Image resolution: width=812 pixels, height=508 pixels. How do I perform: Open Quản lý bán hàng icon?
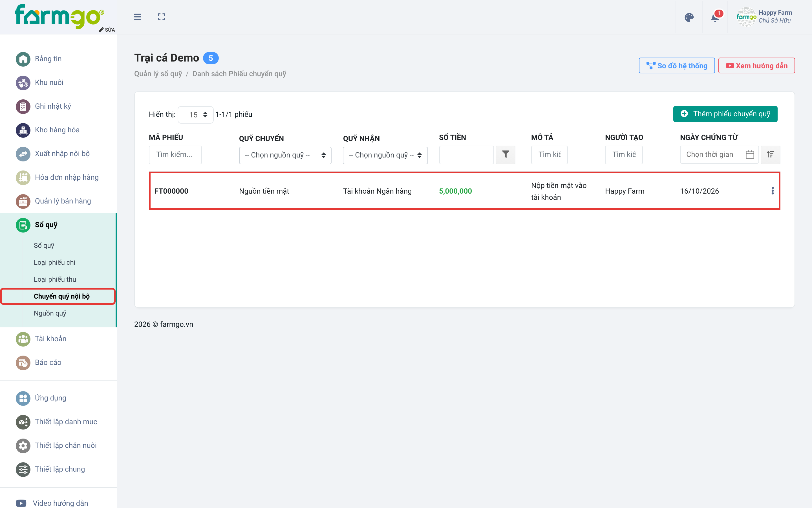(x=23, y=201)
